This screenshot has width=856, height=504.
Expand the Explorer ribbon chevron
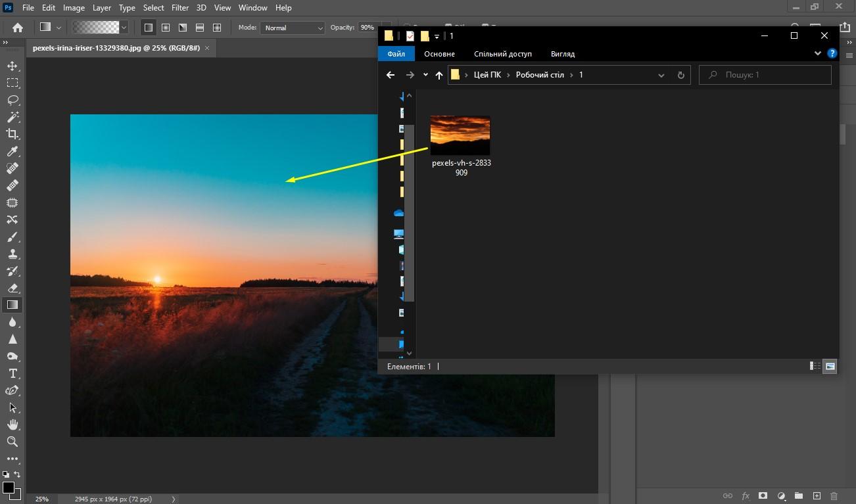tap(818, 54)
